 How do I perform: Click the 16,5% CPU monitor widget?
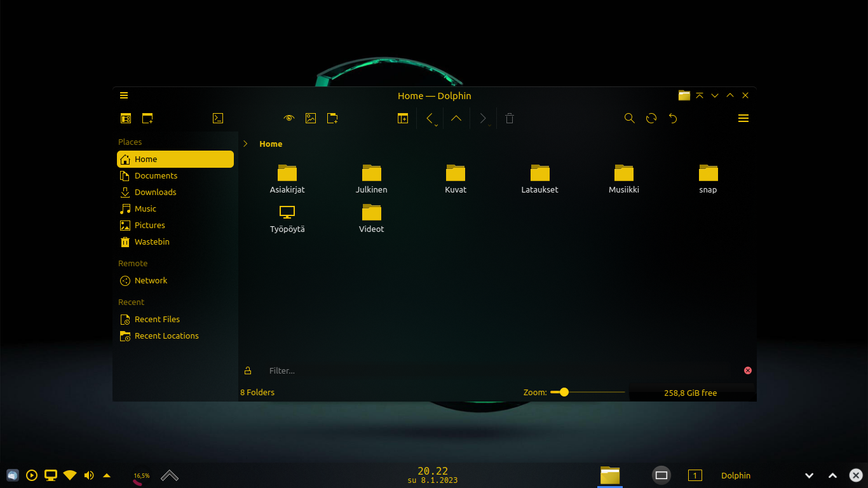point(140,476)
